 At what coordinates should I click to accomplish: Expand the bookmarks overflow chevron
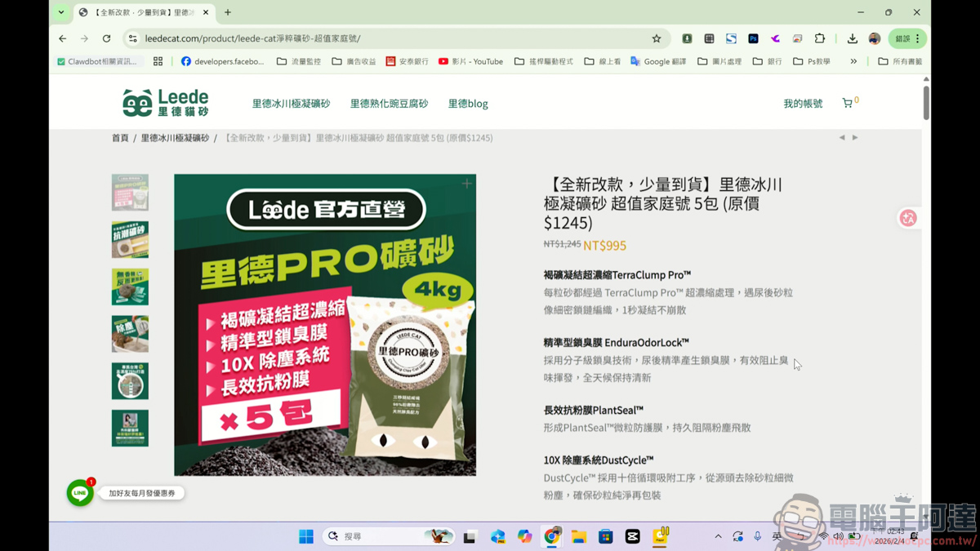[x=853, y=60]
